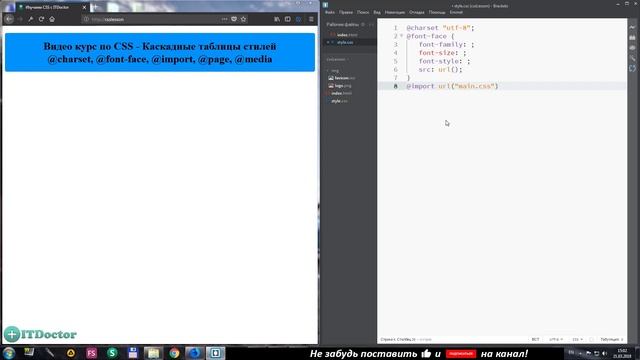The width and height of the screenshot is (640, 360).
Task: Click the src: url() line
Action: pos(440,69)
